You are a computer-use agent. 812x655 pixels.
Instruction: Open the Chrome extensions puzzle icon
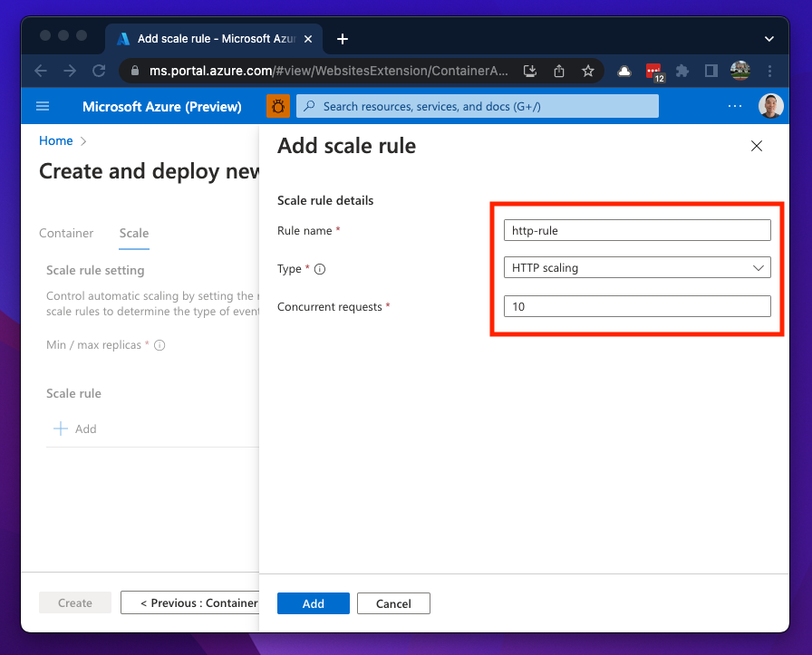[682, 71]
